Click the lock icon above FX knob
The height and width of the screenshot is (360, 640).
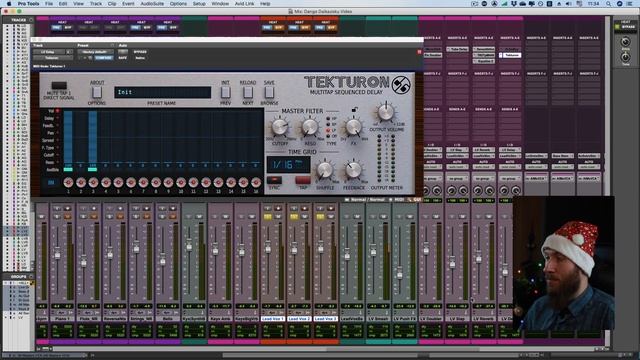point(355,110)
